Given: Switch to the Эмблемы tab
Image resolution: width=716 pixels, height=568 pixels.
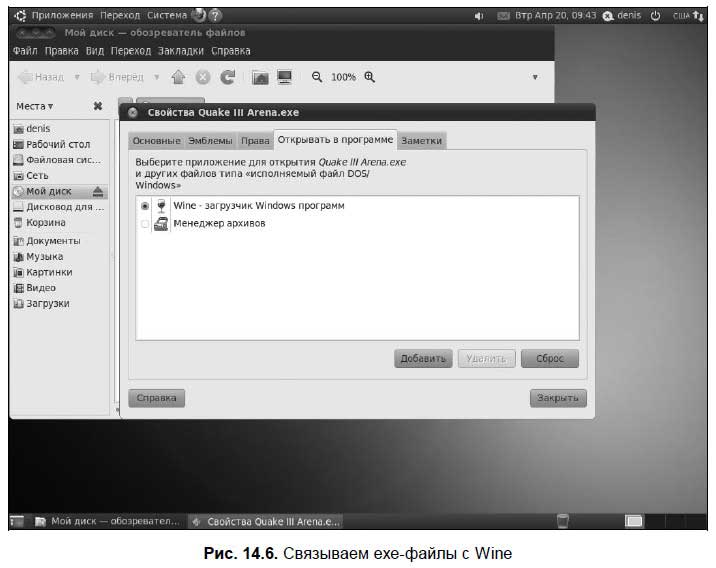Looking at the screenshot, I should point(210,141).
